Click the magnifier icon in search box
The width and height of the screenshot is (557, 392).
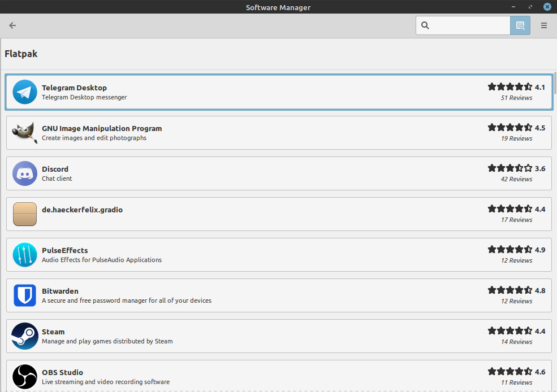[425, 25]
